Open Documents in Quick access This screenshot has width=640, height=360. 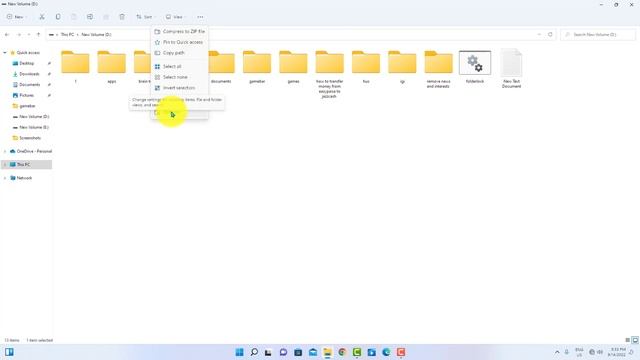[x=29, y=84]
